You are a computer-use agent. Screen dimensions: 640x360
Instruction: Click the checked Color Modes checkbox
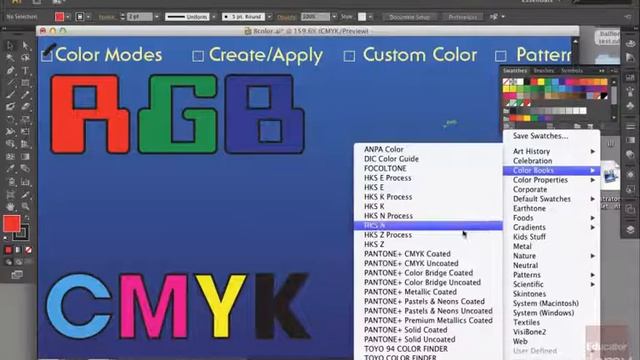[x=47, y=56]
